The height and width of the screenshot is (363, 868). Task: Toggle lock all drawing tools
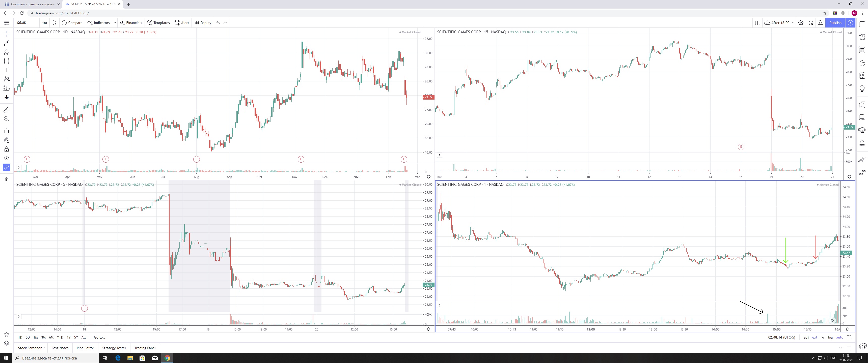(6, 149)
